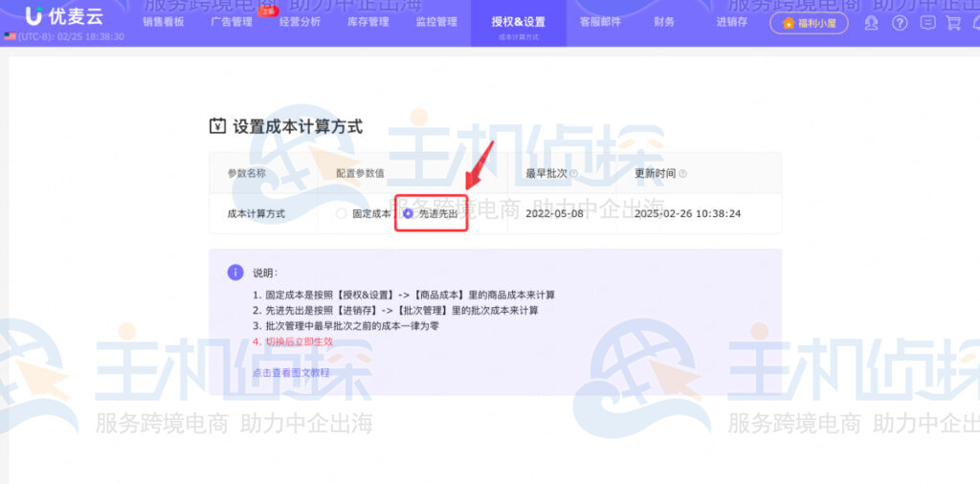Click the note 3. 批次管理中最早批次之前的成本一律为零
This screenshot has width=980, height=484.
(x=345, y=326)
